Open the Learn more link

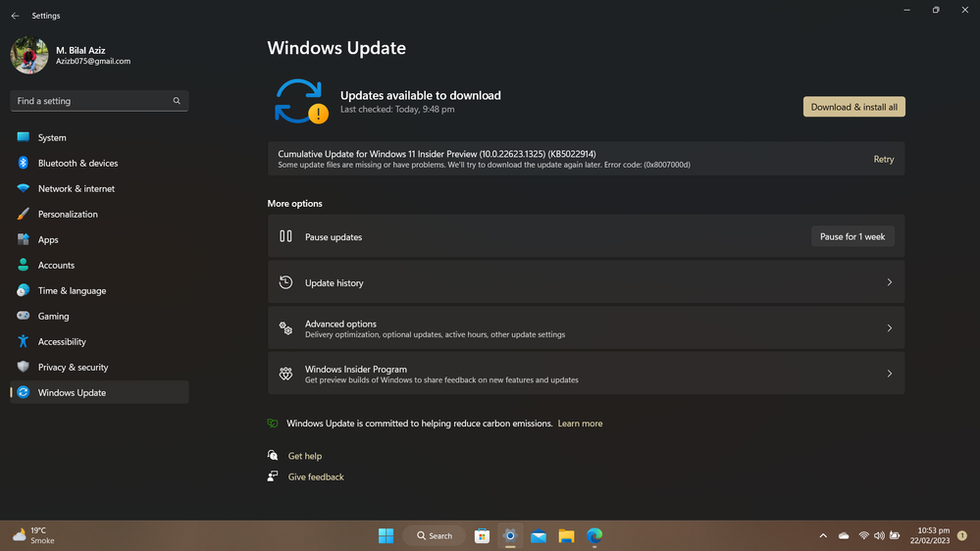[580, 423]
